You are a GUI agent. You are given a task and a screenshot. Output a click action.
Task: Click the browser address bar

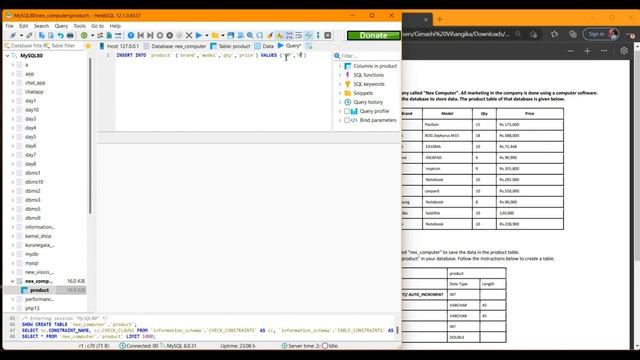tap(457, 34)
